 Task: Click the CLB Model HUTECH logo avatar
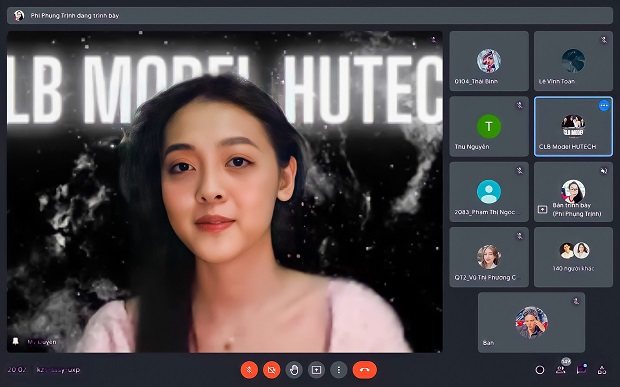pyautogui.click(x=573, y=126)
